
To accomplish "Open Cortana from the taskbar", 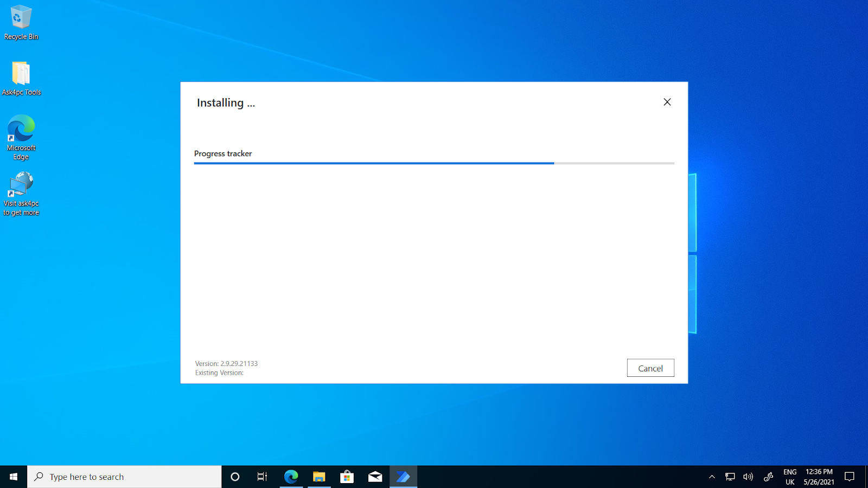I will pyautogui.click(x=235, y=477).
